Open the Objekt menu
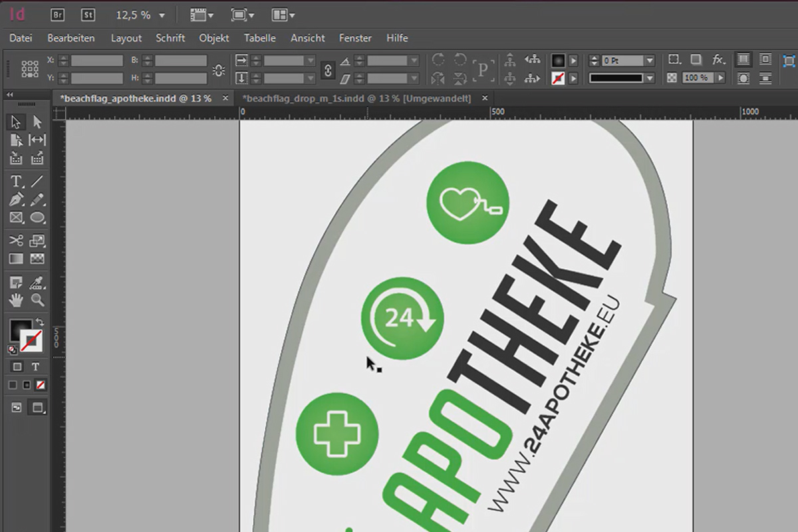The width and height of the screenshot is (798, 532). [214, 38]
